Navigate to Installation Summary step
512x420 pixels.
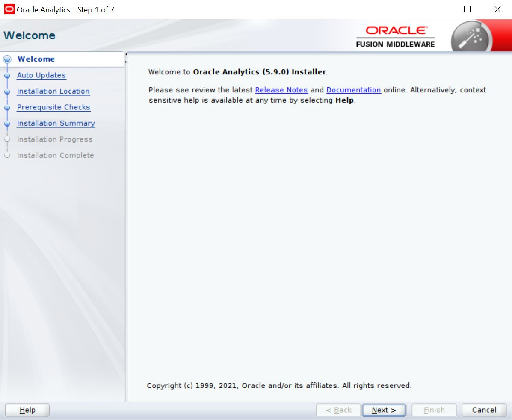coord(56,123)
